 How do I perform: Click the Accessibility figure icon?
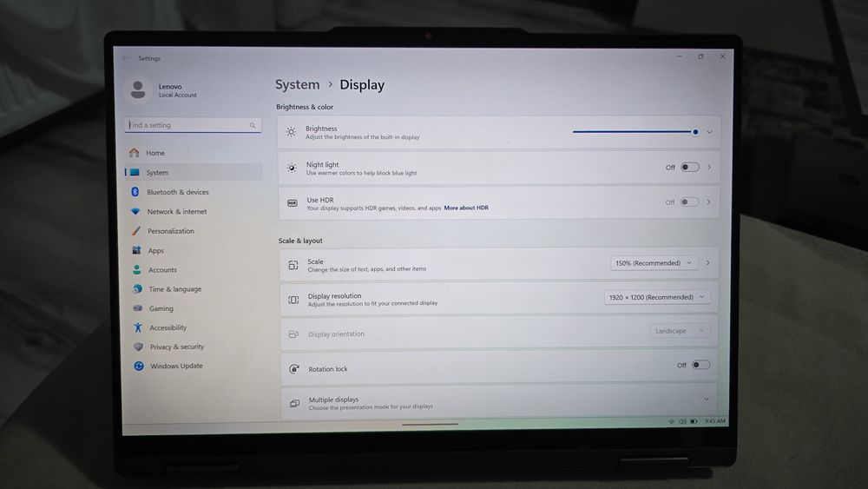pos(138,327)
